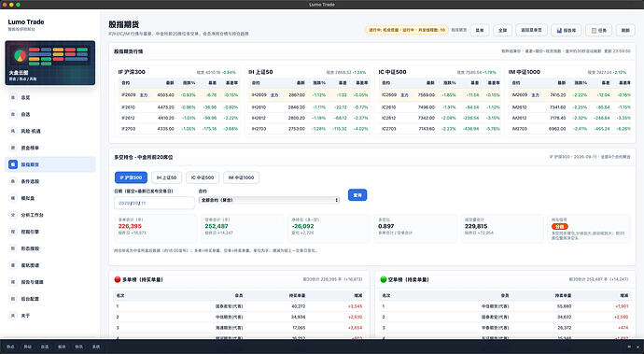Viewport: 644px width, 354px height.
Task: Click the date input field 日期
Action: (x=154, y=203)
